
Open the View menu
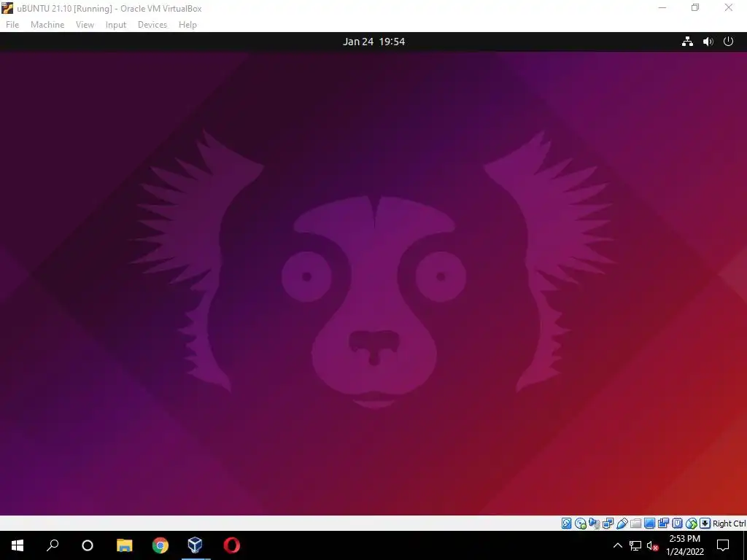pos(85,25)
